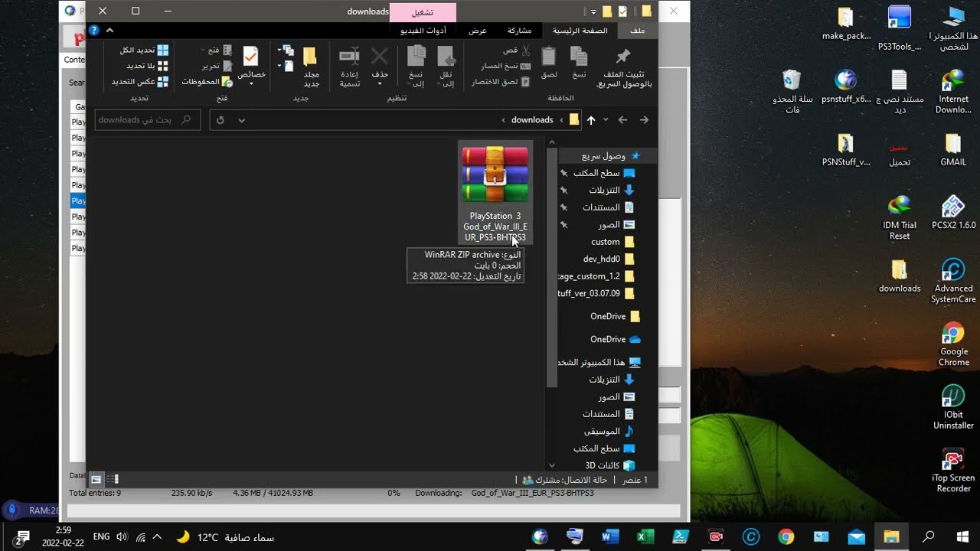The image size is (980, 551).
Task: Switch to large icons view in the status bar
Action: click(x=96, y=479)
